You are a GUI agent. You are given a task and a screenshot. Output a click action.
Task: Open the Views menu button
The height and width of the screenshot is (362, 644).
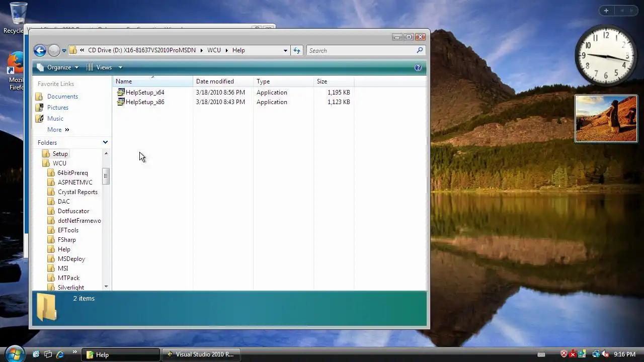(x=99, y=67)
